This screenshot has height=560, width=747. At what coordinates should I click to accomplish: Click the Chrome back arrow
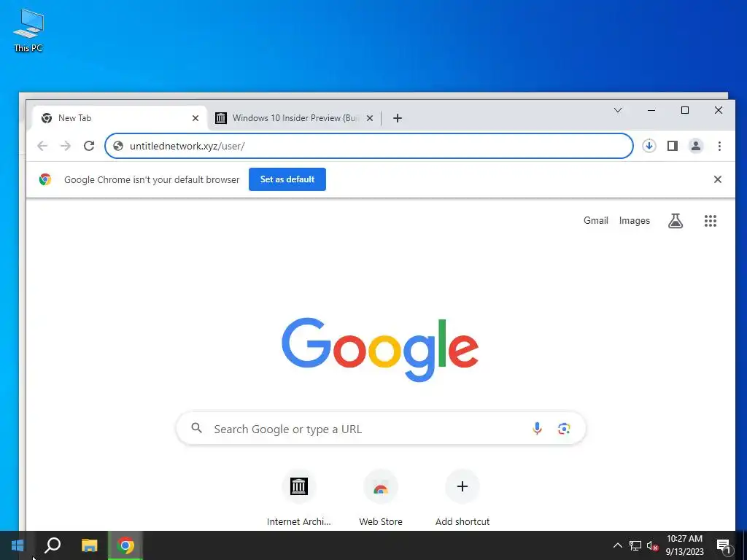coord(42,146)
